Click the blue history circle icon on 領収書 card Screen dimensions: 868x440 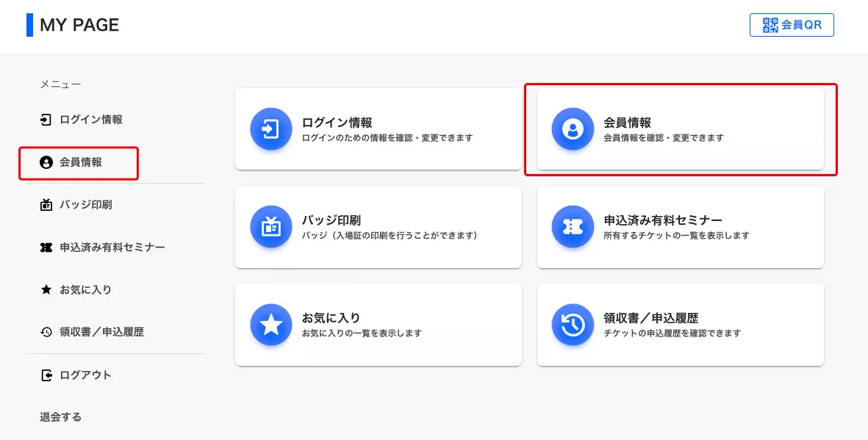573,325
